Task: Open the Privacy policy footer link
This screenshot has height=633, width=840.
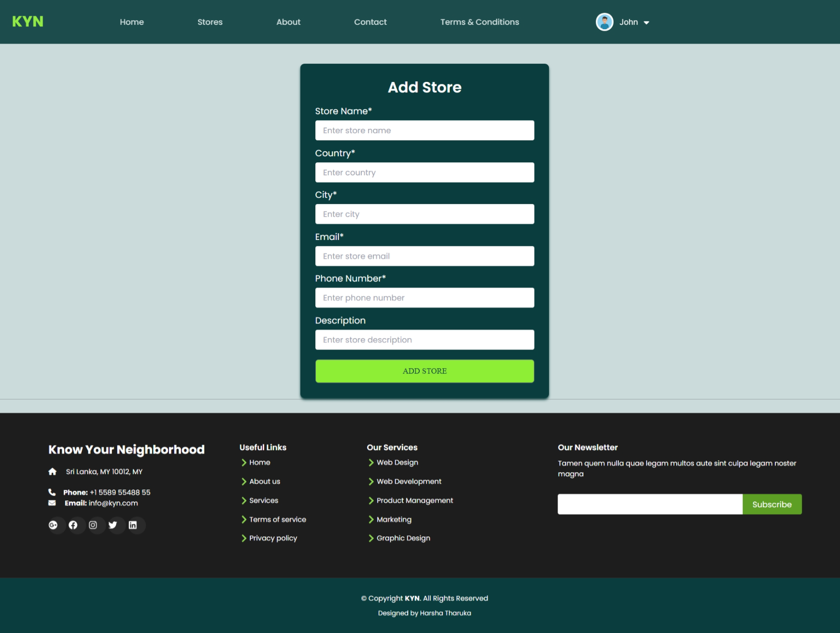Action: tap(273, 538)
